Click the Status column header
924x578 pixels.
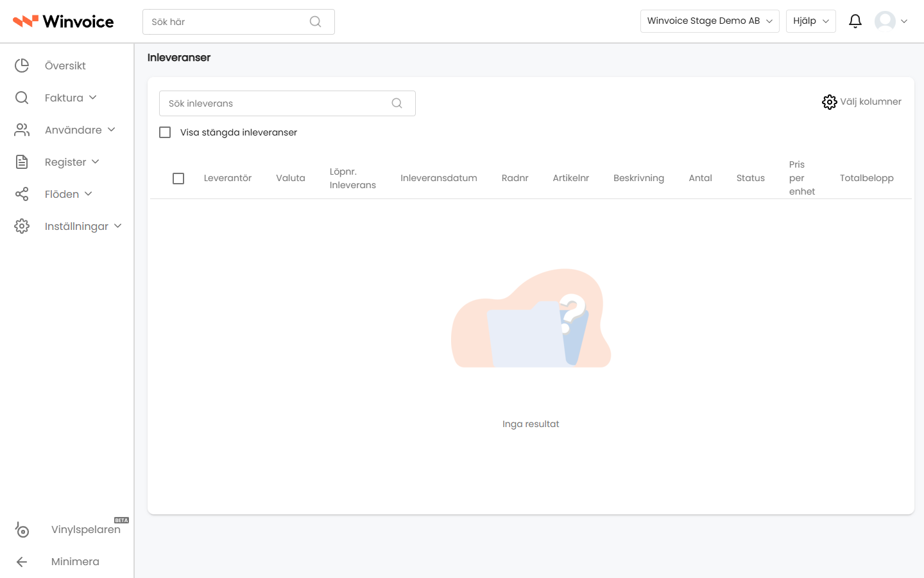[751, 179]
